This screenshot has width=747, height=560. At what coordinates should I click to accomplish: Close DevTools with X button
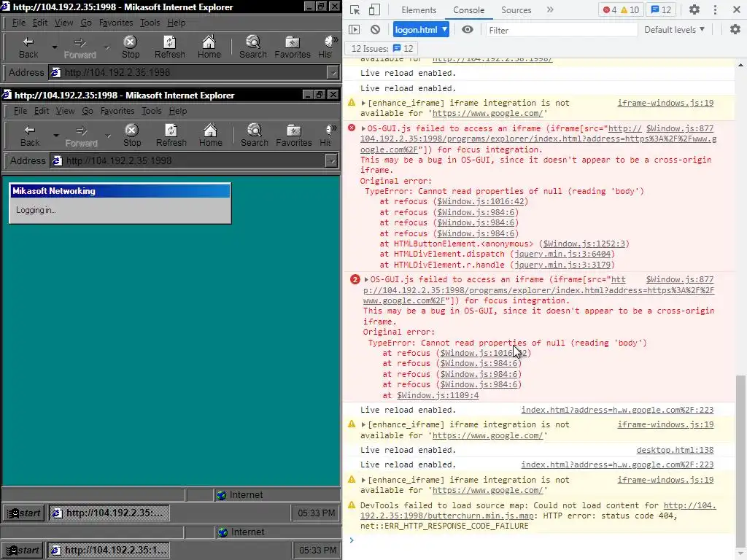pos(736,9)
